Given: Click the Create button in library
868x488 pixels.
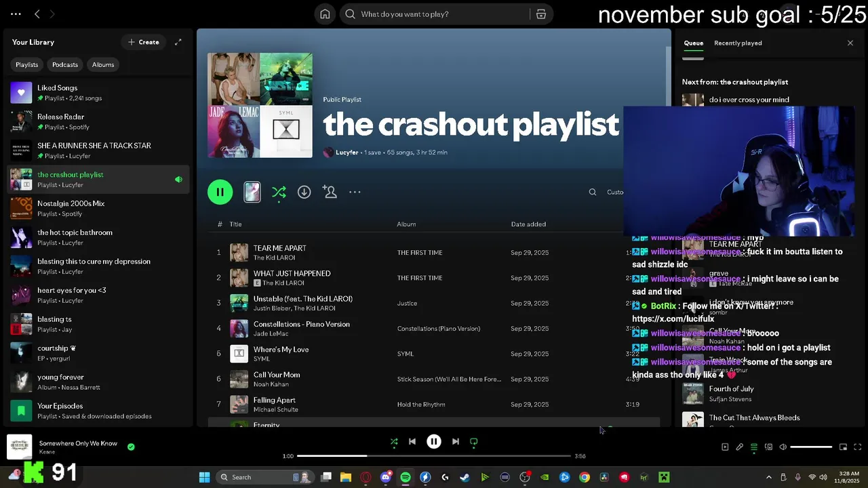Looking at the screenshot, I should coord(144,42).
